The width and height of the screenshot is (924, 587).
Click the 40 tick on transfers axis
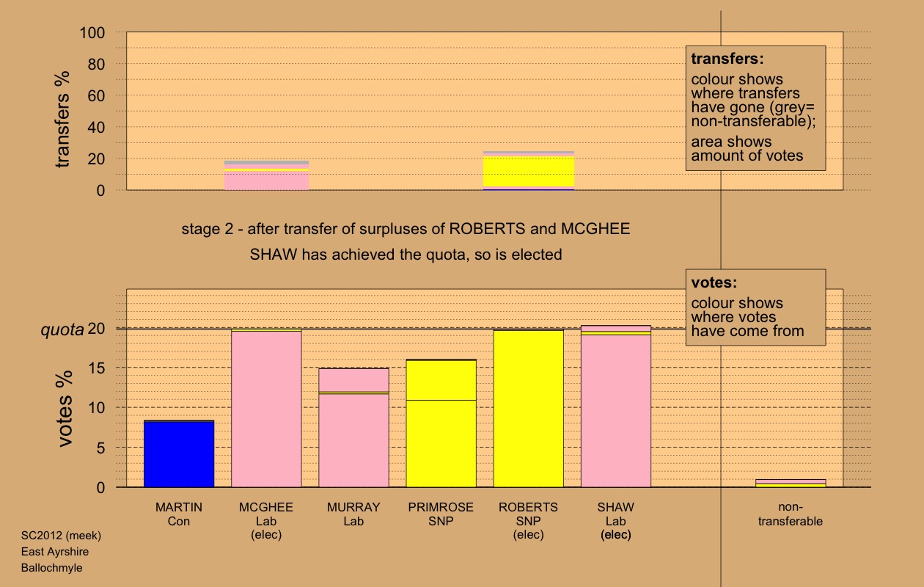click(98, 128)
